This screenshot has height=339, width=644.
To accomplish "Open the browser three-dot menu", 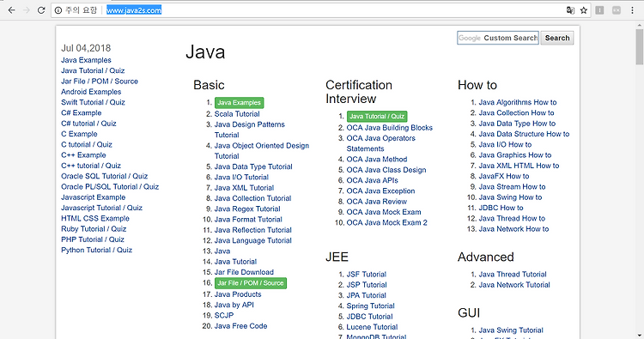I will (632, 10).
